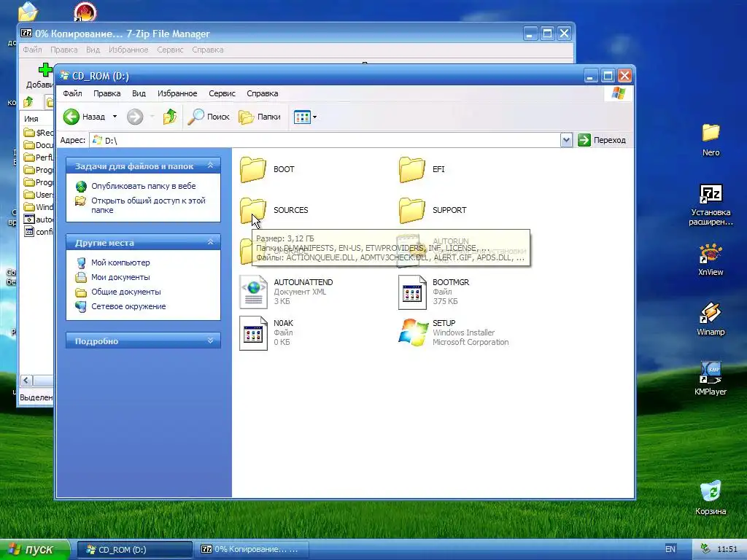Click the system tray icon beside the clock
The image size is (747, 560).
705,549
